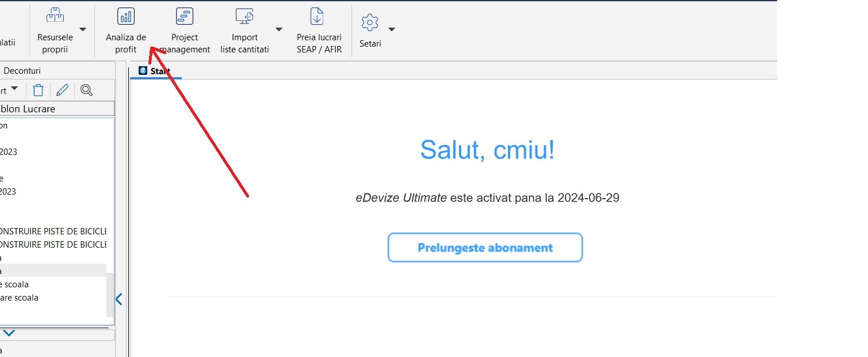Open the dropdown arrow left of trash icon
Image resolution: width=868 pixels, height=357 pixels.
14,89
